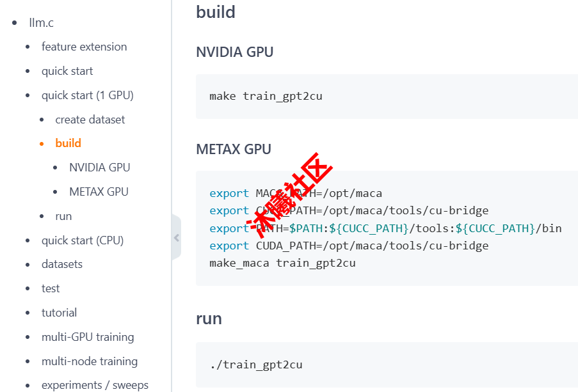Jump to the create dataset section

(90, 120)
